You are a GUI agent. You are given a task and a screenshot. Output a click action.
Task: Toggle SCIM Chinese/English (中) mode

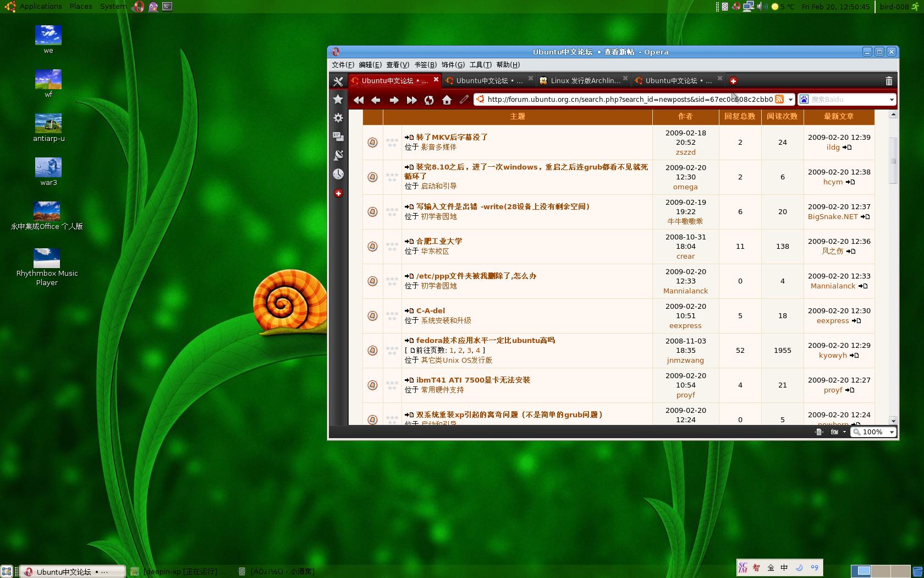coord(784,568)
